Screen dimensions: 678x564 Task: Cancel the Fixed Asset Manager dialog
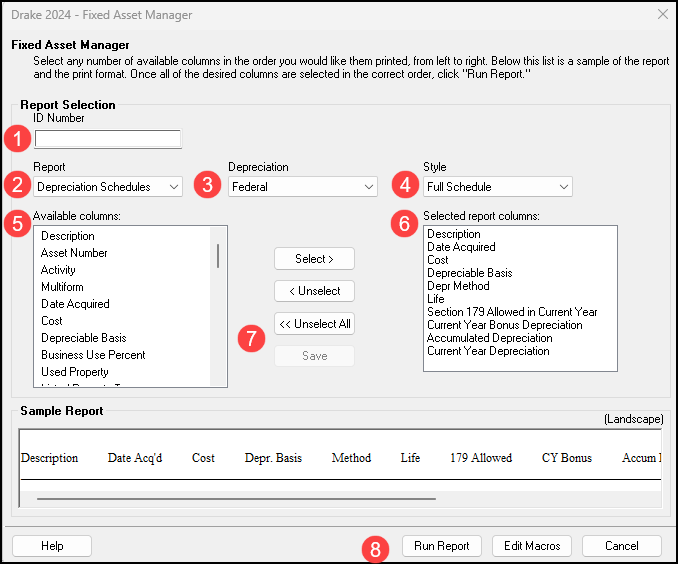click(x=621, y=546)
